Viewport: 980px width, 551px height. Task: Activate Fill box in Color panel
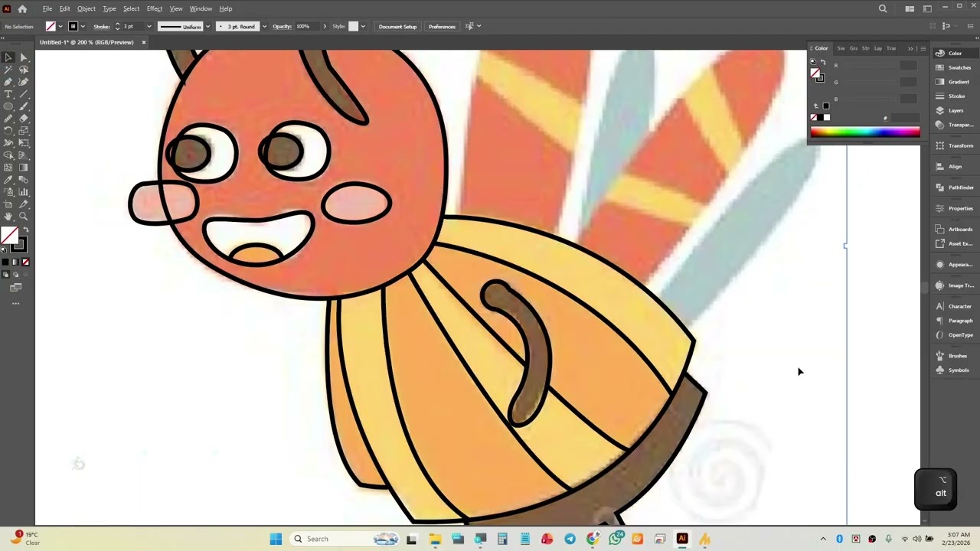click(815, 73)
